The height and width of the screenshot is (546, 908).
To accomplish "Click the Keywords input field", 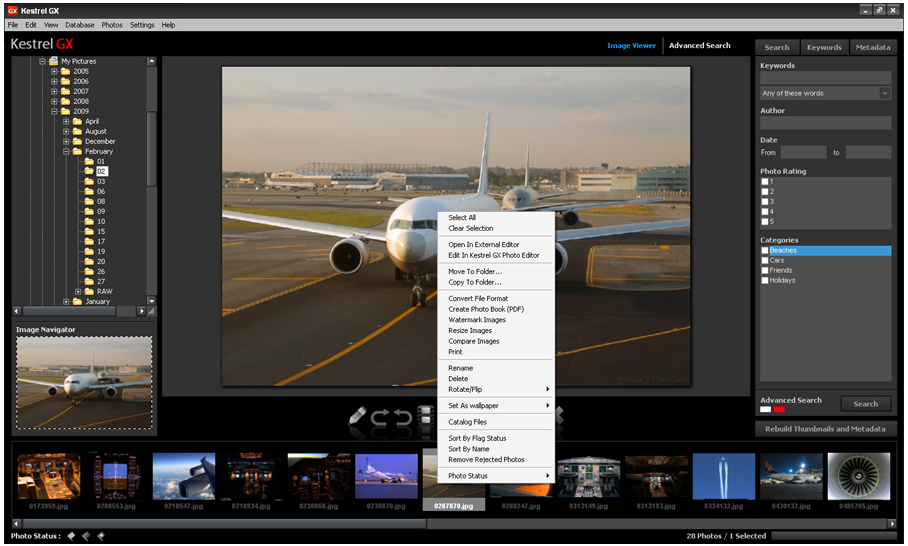I will coord(825,78).
